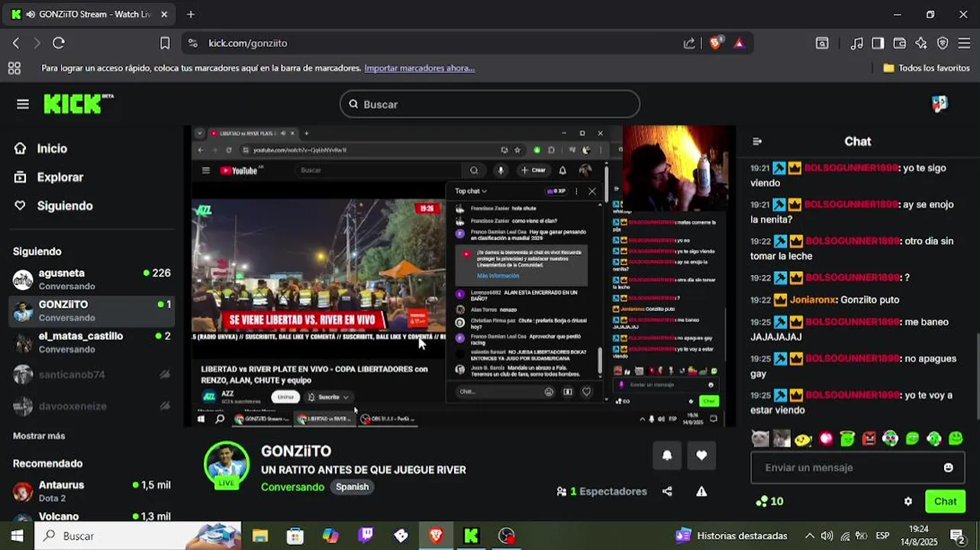Show hidden system tray icons
This screenshot has height=550, width=980.
[809, 535]
